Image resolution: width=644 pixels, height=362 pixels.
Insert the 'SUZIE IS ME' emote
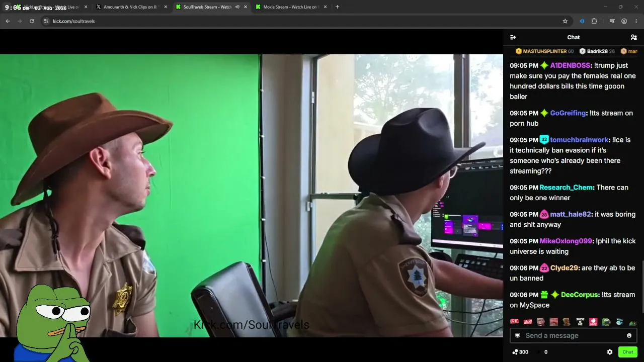(580, 322)
